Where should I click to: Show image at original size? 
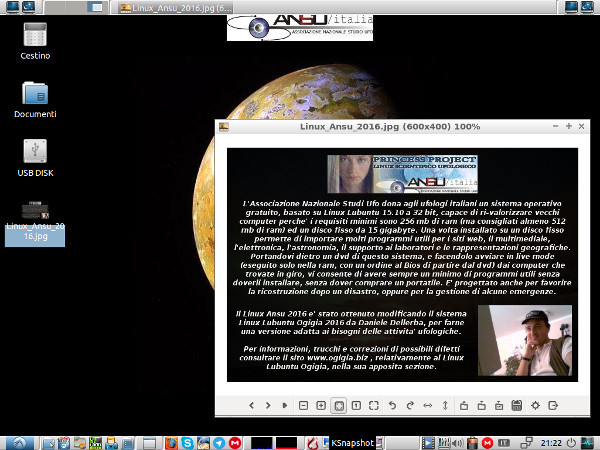click(356, 405)
